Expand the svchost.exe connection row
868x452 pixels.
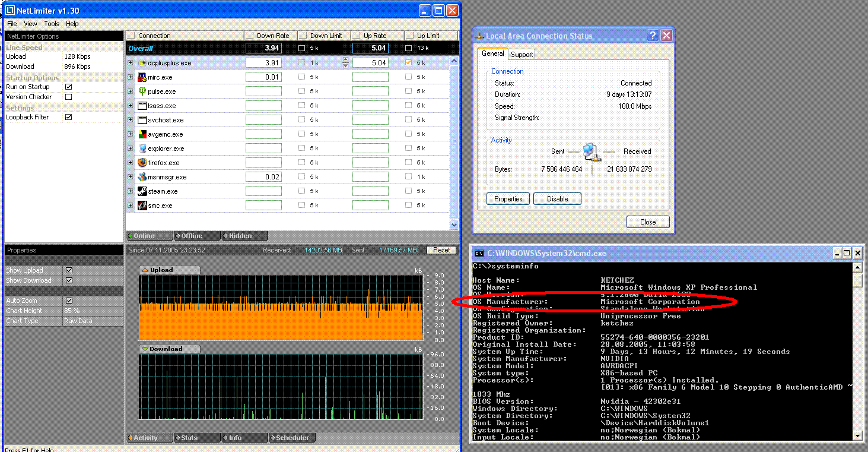pos(131,119)
